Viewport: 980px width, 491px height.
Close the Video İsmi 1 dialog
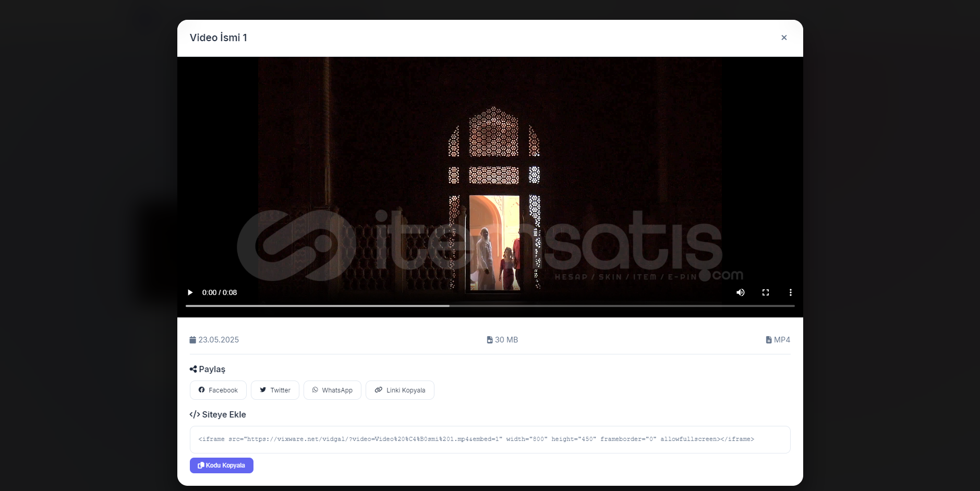point(784,38)
